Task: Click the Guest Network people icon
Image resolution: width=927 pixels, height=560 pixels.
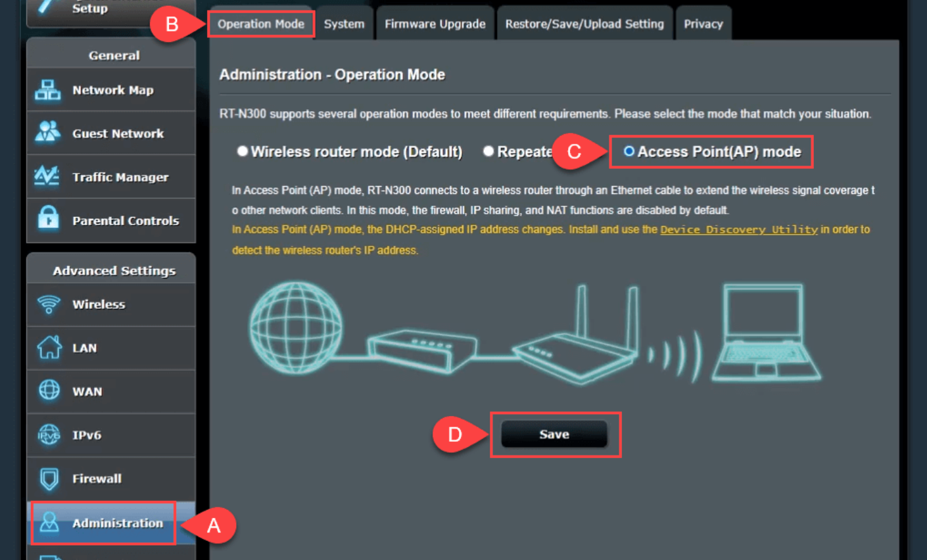Action: 48,133
